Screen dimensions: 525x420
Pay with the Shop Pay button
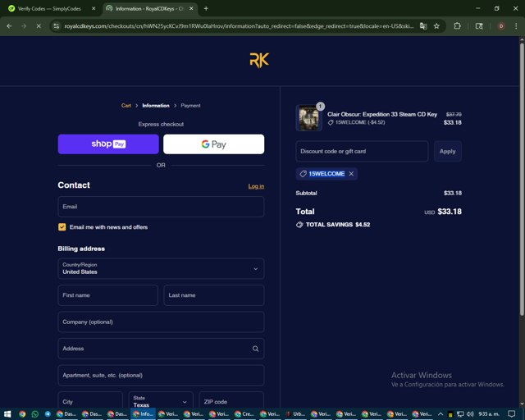[108, 144]
